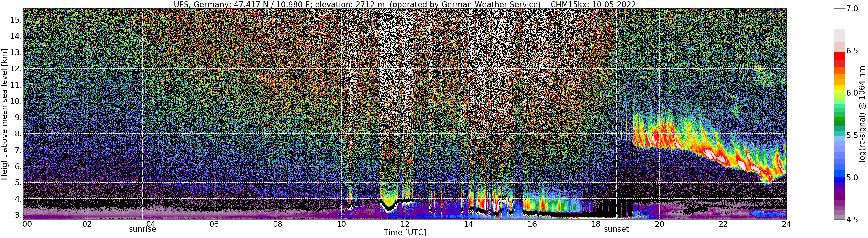Viewport: 868px width, 238px height.
Task: Click the 'sunrise' label below the time axis
Action: tap(143, 229)
